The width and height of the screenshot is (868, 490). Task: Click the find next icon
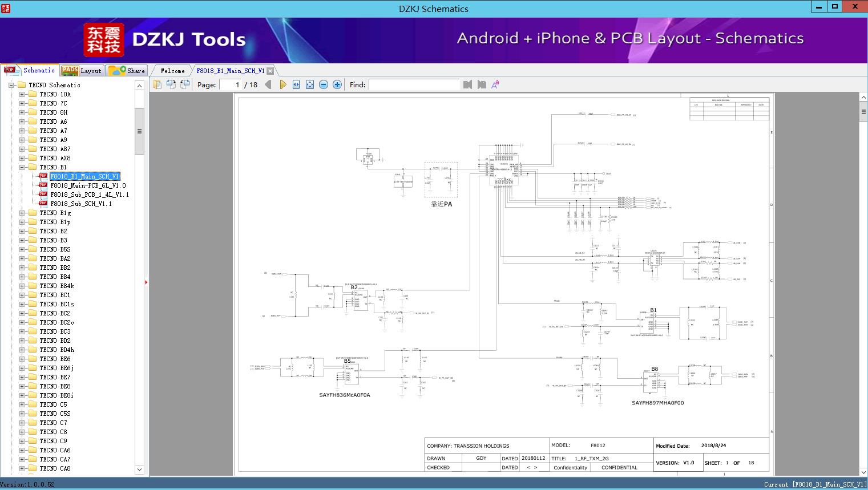tap(482, 84)
